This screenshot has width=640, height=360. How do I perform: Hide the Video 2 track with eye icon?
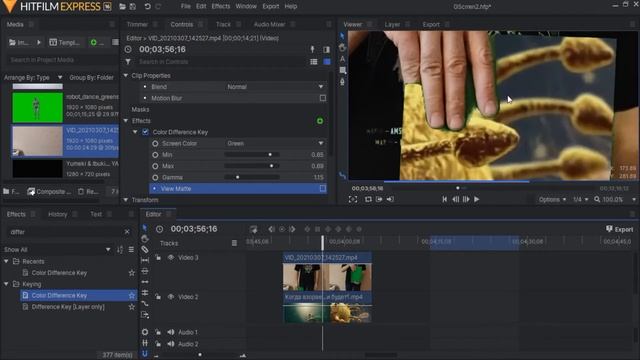[x=171, y=297]
